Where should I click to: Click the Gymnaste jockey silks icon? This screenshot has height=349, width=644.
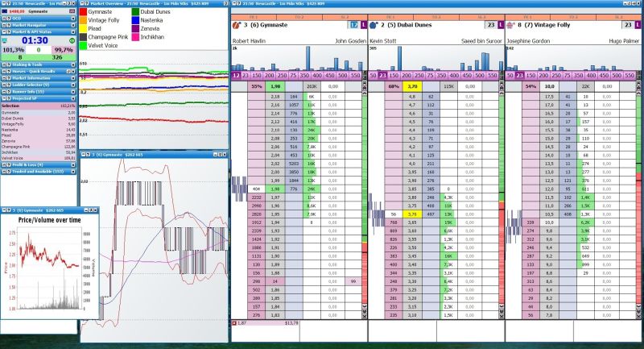coord(237,25)
